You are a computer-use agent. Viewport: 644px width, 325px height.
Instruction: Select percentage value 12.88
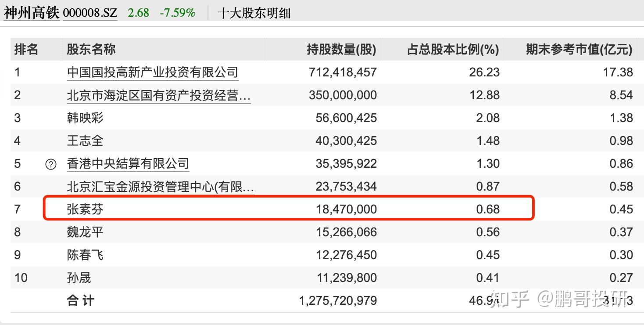[484, 95]
